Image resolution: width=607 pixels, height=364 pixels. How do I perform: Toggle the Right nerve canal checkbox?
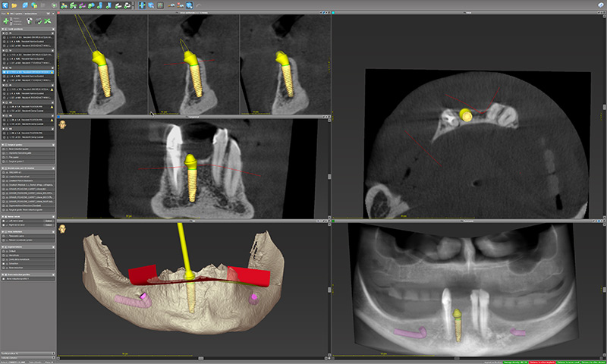(4, 226)
